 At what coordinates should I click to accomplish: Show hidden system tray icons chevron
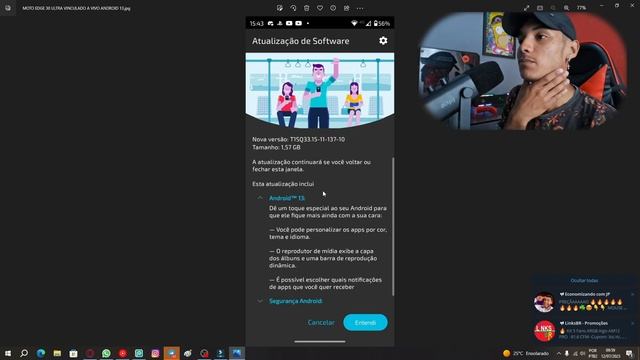point(558,353)
